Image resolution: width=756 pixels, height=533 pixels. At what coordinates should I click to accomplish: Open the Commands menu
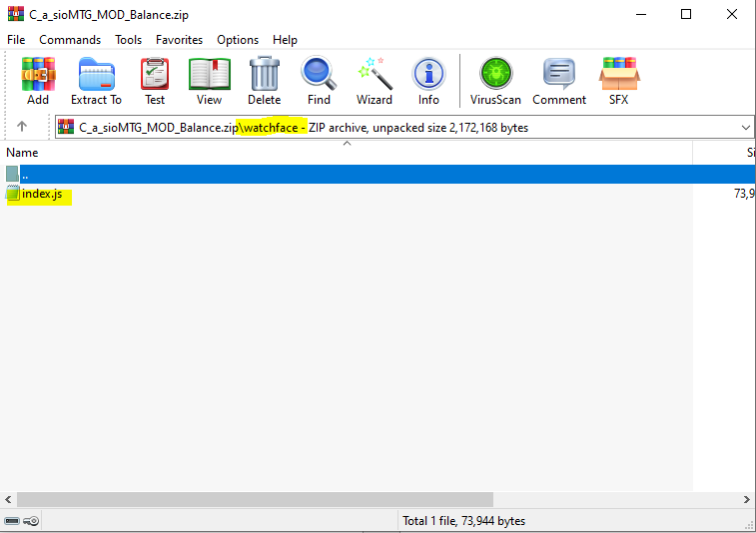[70, 40]
